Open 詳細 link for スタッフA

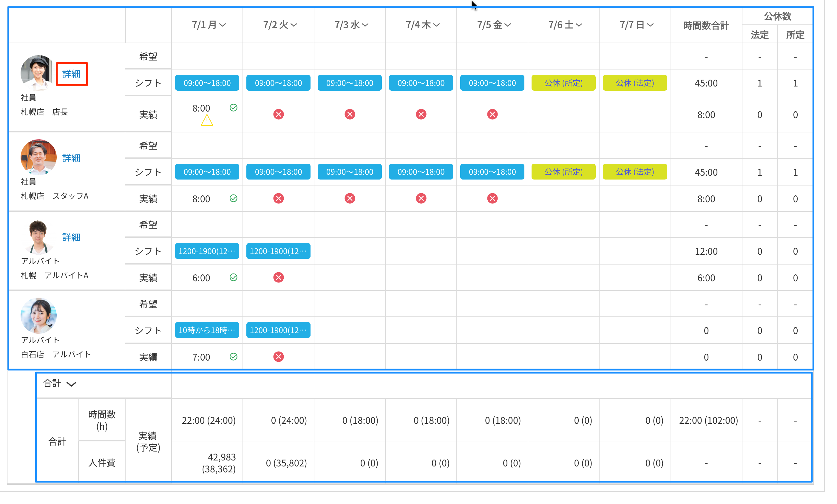pyautogui.click(x=71, y=158)
